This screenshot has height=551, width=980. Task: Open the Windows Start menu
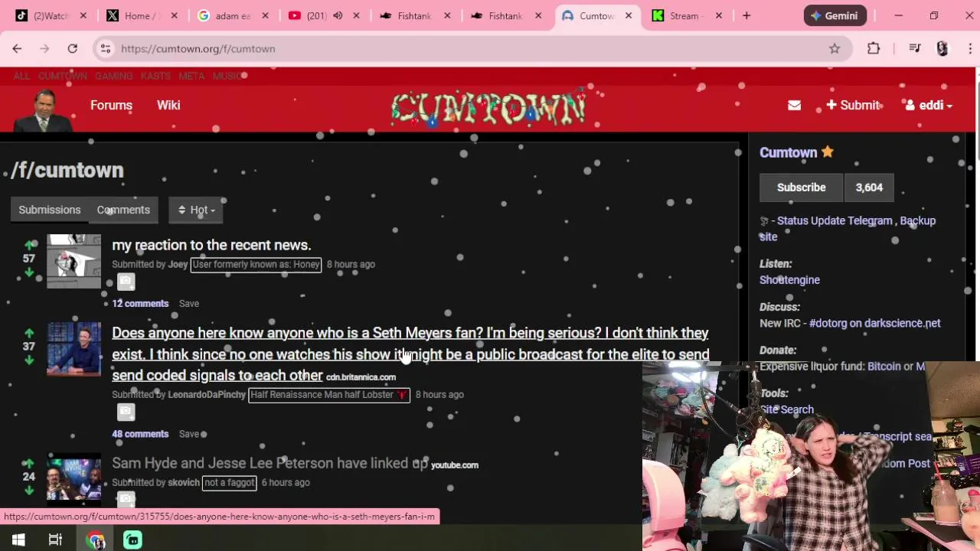point(18,540)
